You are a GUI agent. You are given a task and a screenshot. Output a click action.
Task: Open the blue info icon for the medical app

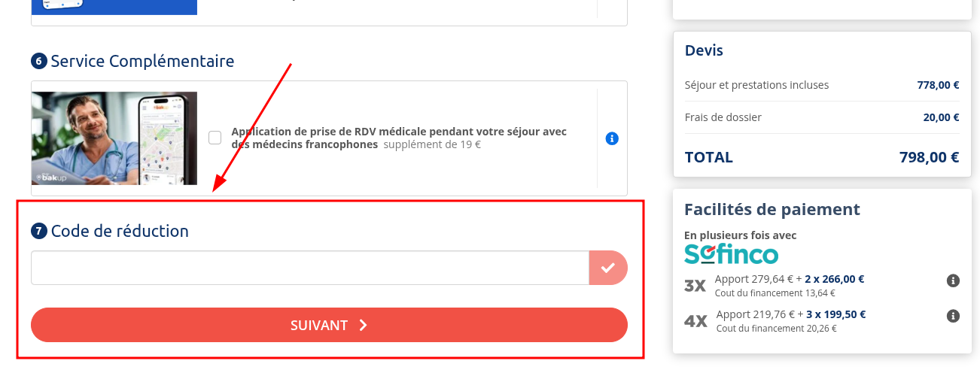[x=612, y=138]
